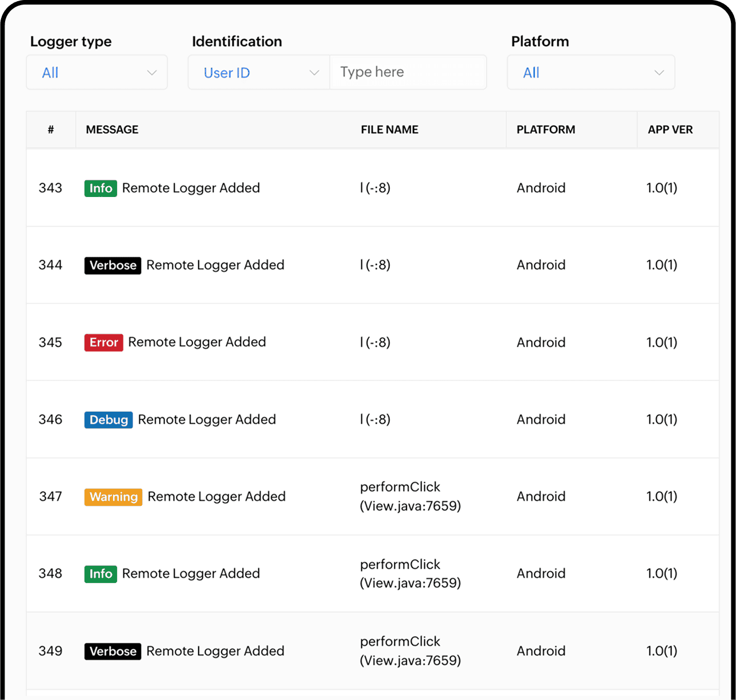
Task: Click the PLATFORM column header
Action: tap(545, 130)
